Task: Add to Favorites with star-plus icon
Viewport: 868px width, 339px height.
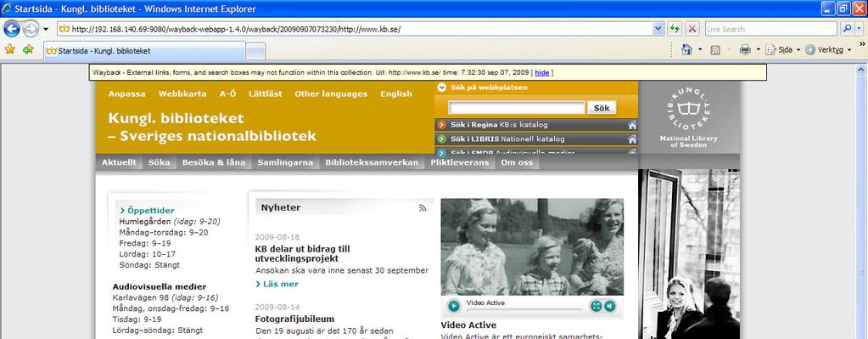Action: point(28,50)
